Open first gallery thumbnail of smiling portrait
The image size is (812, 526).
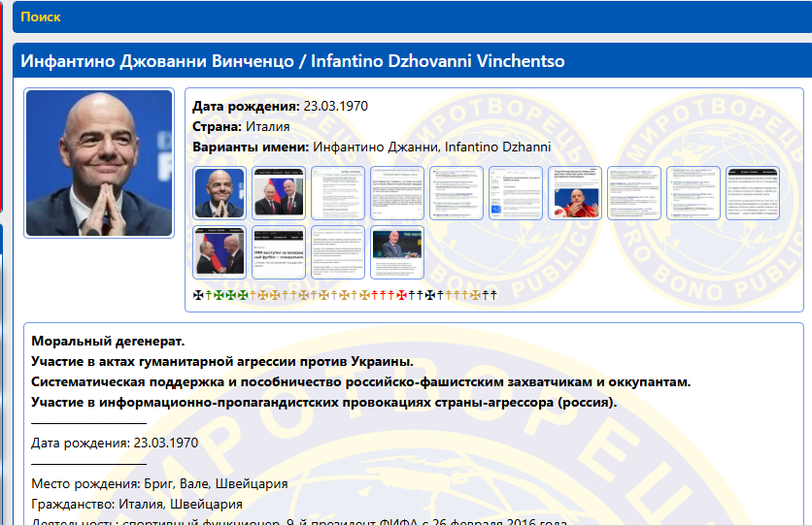point(220,193)
